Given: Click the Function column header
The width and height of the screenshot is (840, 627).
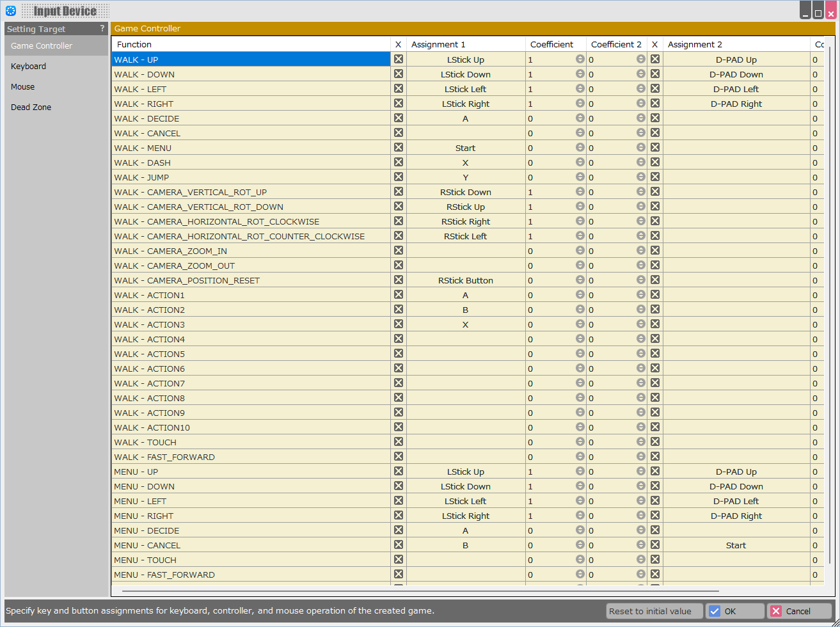Looking at the screenshot, I should [134, 44].
